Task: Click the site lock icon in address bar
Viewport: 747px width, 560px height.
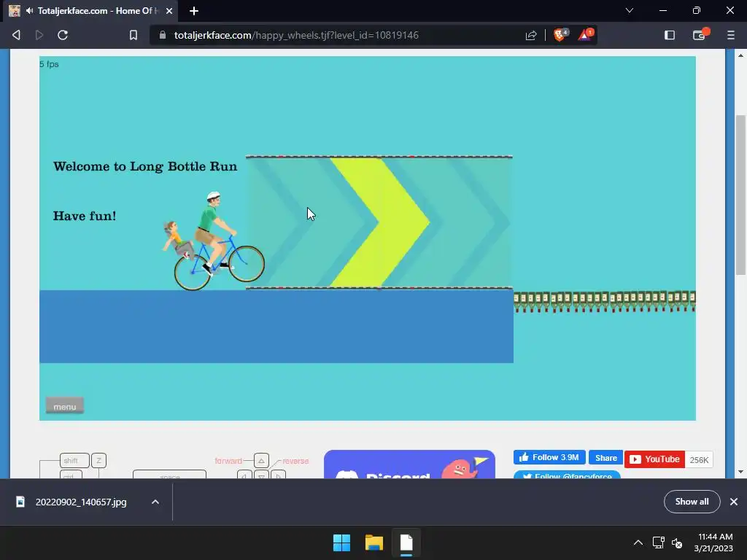Action: [x=163, y=35]
